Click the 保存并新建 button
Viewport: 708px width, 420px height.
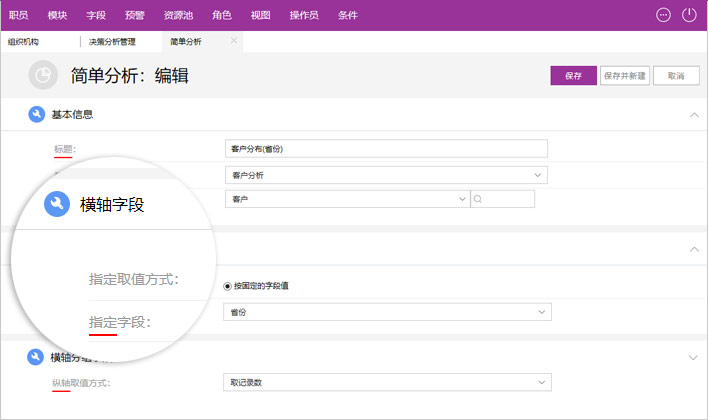[x=624, y=76]
